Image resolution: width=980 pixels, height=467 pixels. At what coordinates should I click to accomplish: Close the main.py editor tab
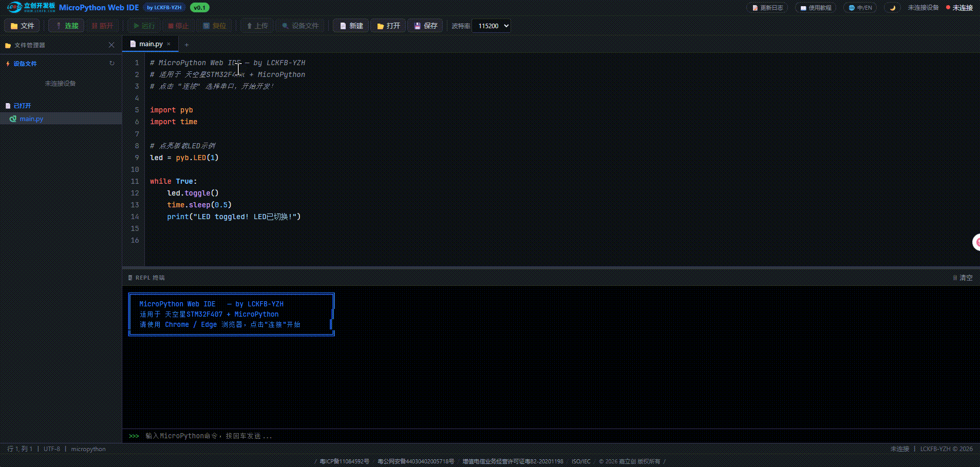pyautogui.click(x=168, y=44)
